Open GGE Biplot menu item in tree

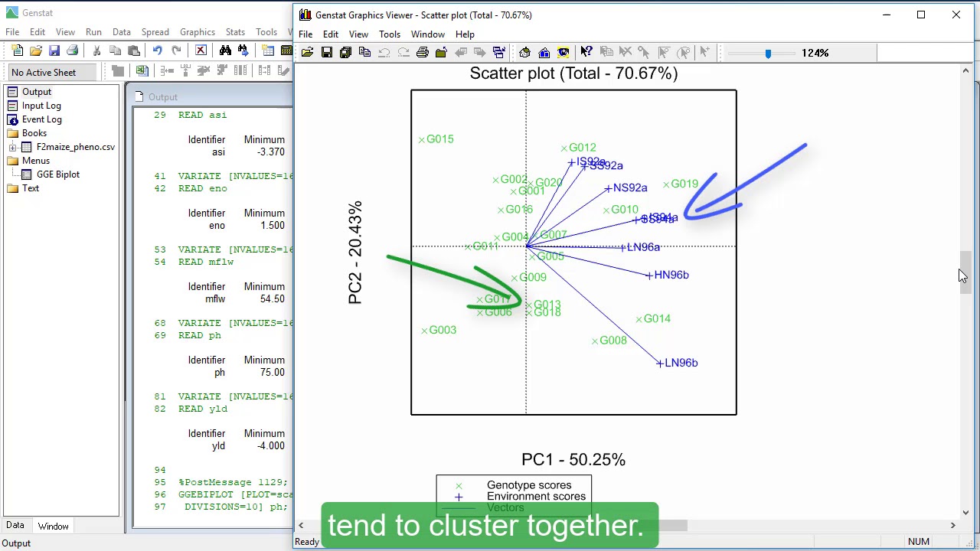coord(57,174)
